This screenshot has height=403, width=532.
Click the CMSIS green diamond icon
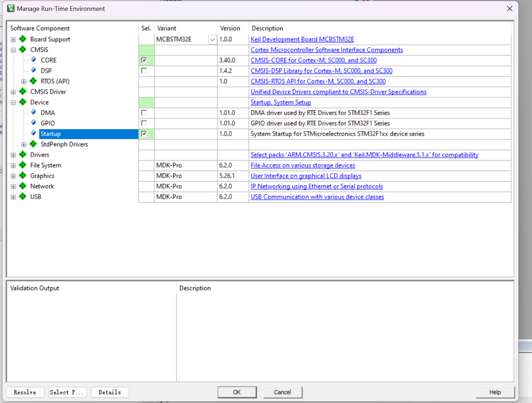23,49
